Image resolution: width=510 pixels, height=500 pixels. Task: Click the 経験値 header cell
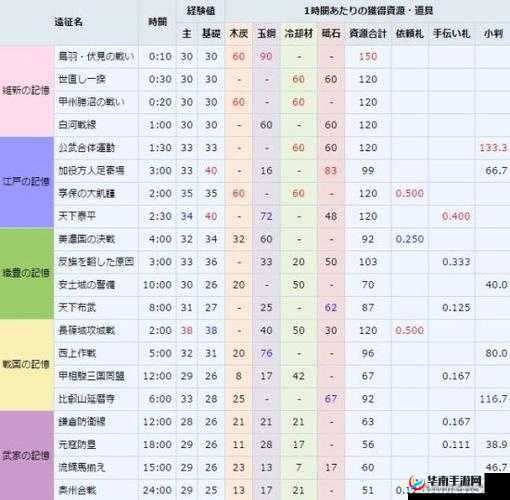tap(201, 11)
